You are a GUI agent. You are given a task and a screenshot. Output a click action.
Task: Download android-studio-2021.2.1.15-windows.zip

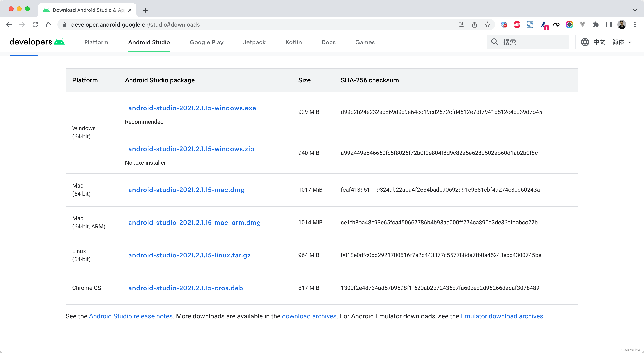191,149
